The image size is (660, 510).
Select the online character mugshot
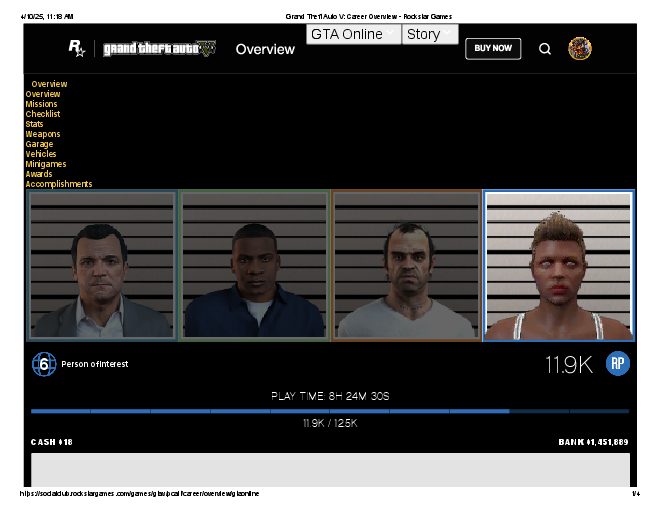[559, 265]
